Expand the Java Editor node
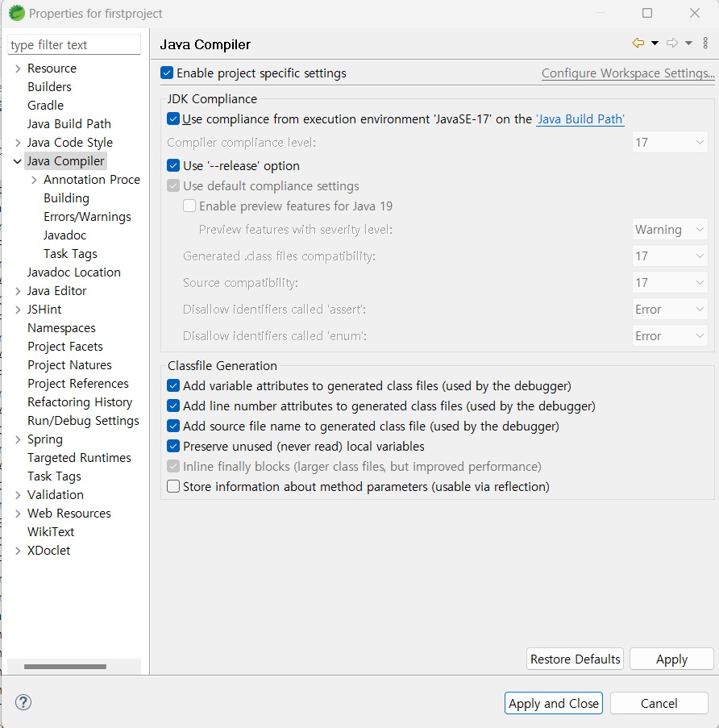Screen dimensions: 719x728 coord(18,291)
